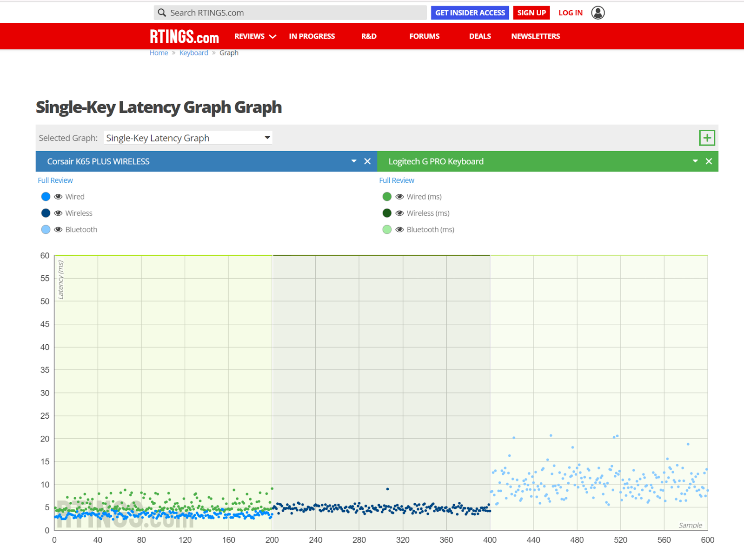Remove Logitech G PRO Keyboard from comparison
The width and height of the screenshot is (744, 560).
[x=709, y=161]
